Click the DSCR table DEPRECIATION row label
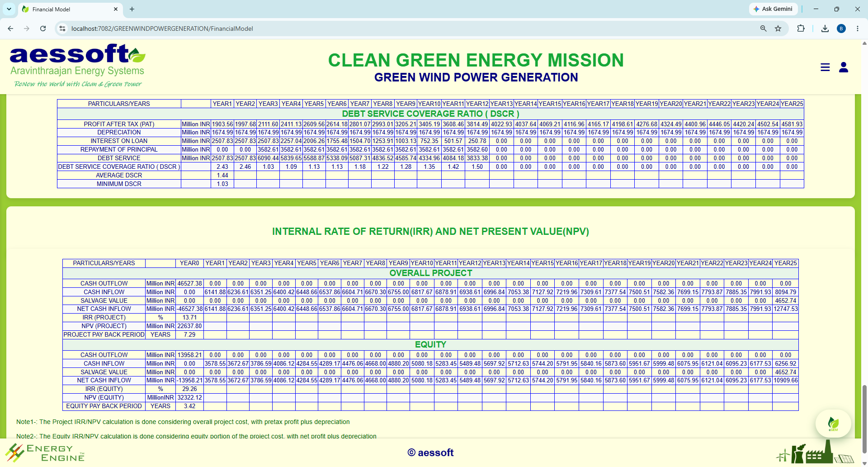The width and height of the screenshot is (868, 467). click(x=119, y=132)
